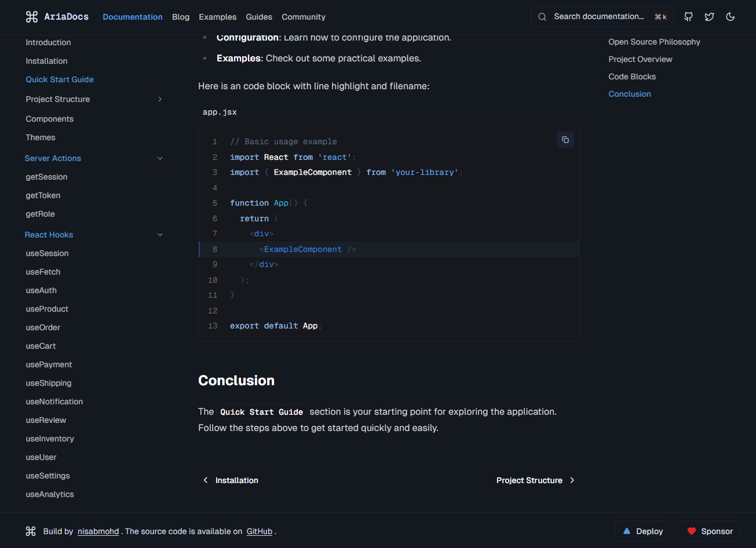Go to next page Project Structure
Viewport: 756px width, 548px height.
click(535, 480)
